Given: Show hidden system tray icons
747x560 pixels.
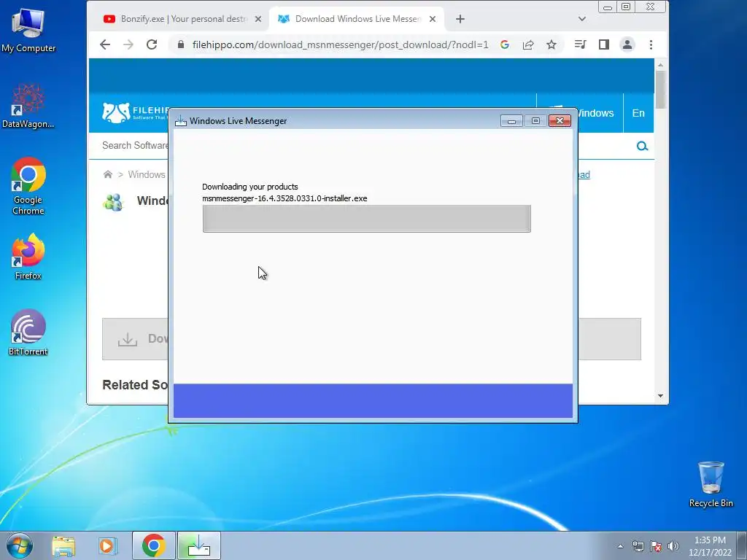Looking at the screenshot, I should tap(620, 546).
